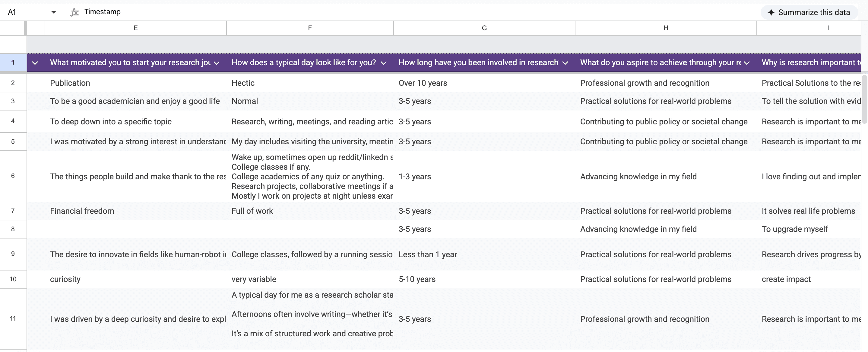The height and width of the screenshot is (352, 868).
Task: Click 'To tell the solution with' cell
Action: click(809, 101)
